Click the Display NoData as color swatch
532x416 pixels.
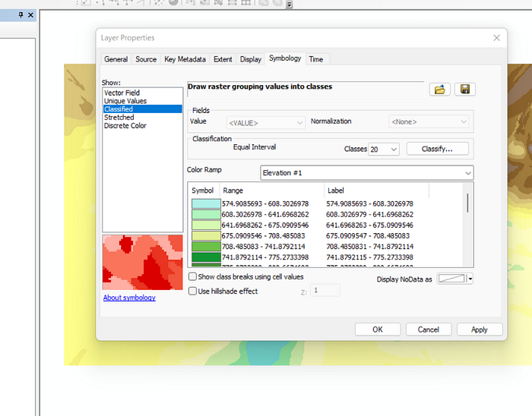pos(451,279)
